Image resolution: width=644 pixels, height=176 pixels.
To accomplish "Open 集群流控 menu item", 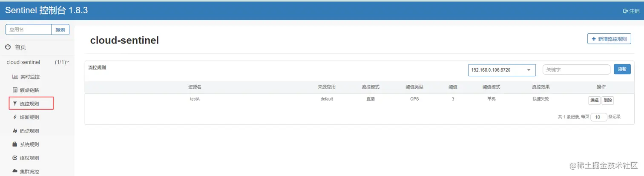I will point(30,171).
